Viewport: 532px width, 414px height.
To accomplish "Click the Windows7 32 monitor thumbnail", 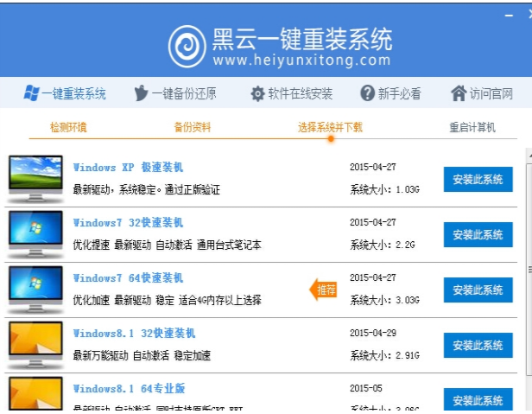I will point(35,234).
